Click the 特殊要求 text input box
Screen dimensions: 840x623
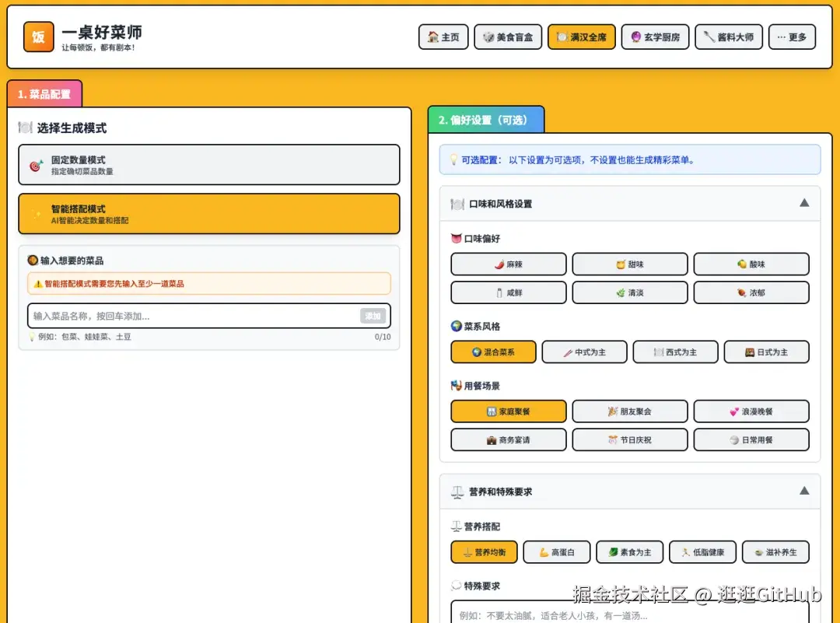click(x=630, y=612)
